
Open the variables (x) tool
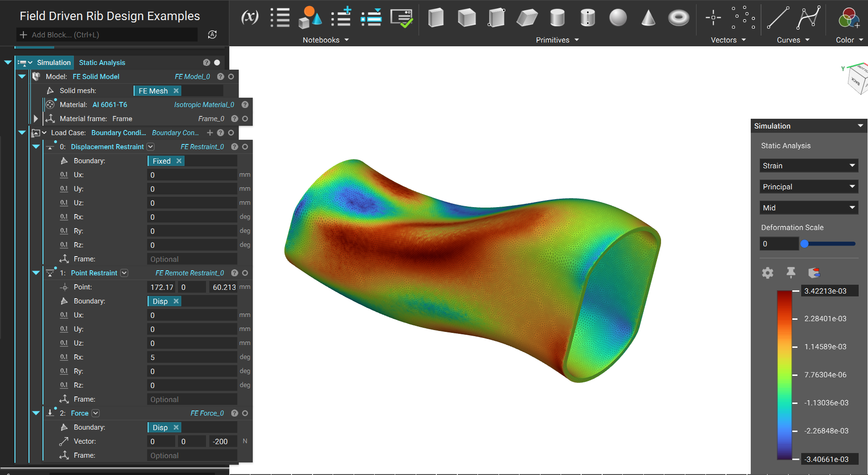pos(249,18)
